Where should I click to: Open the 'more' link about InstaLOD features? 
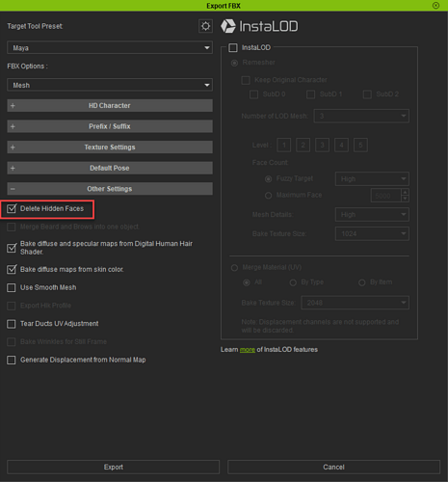248,350
